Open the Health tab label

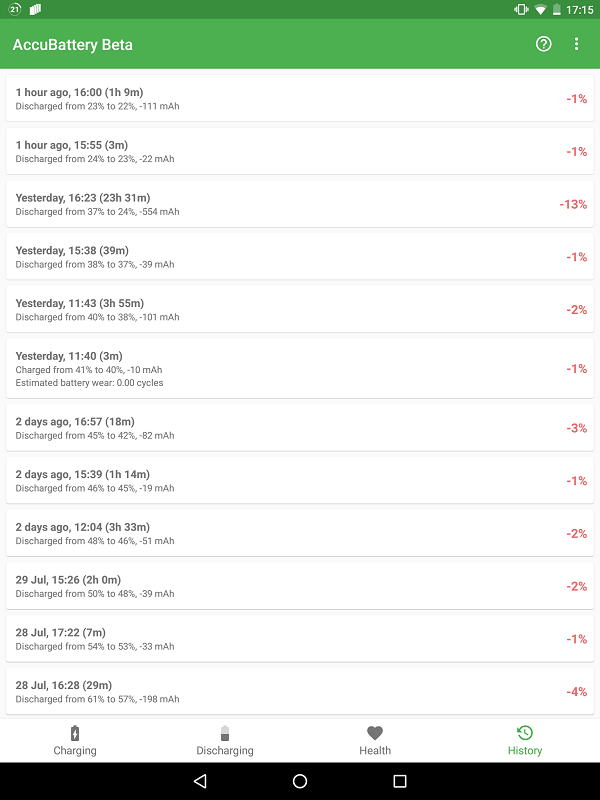pos(375,751)
